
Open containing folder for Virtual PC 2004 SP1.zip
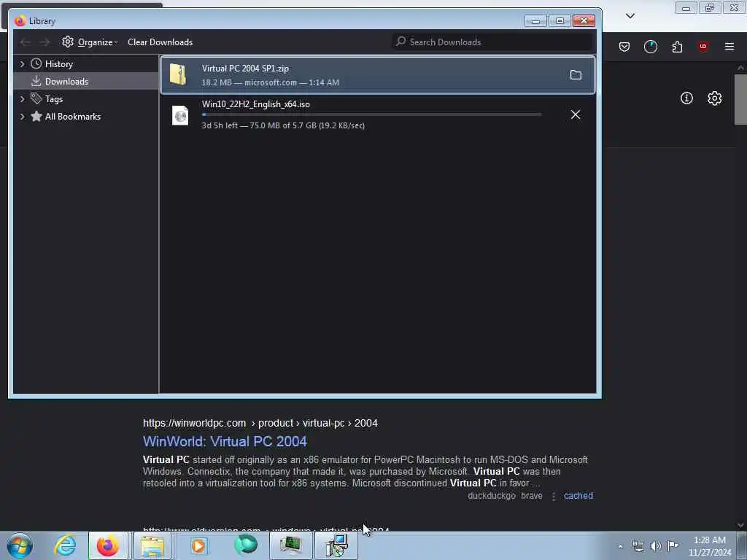click(576, 75)
